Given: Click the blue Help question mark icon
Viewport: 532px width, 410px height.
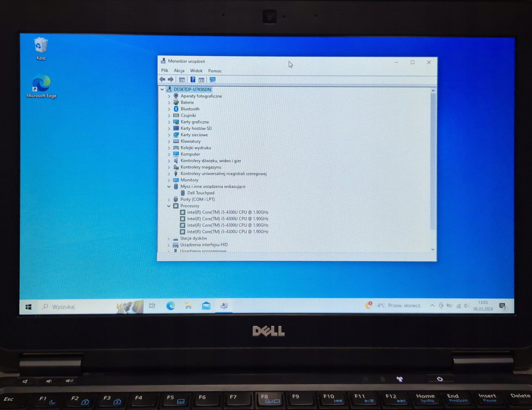Looking at the screenshot, I should (193, 79).
